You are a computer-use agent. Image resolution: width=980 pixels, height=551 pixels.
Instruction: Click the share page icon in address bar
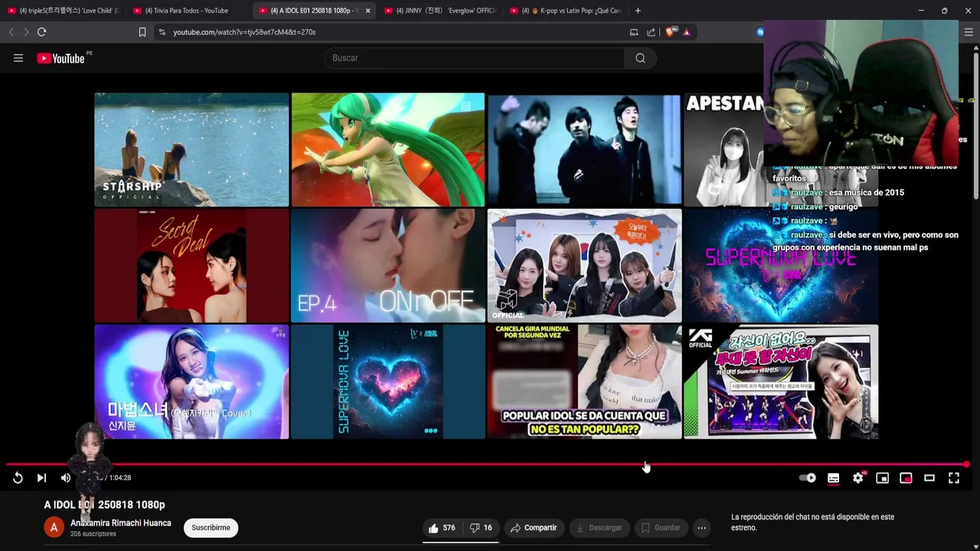[651, 32]
